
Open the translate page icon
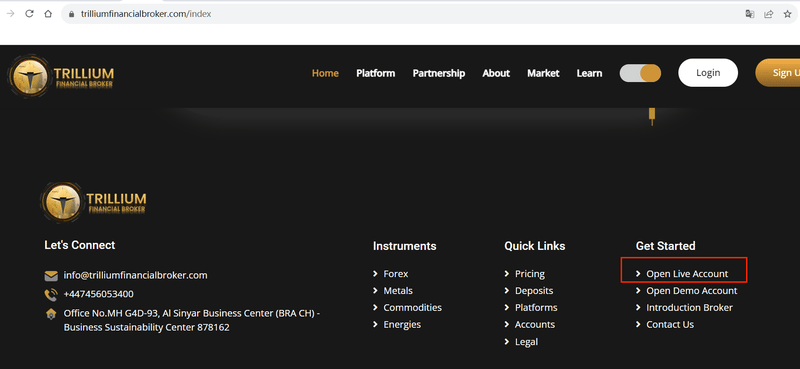tap(749, 14)
